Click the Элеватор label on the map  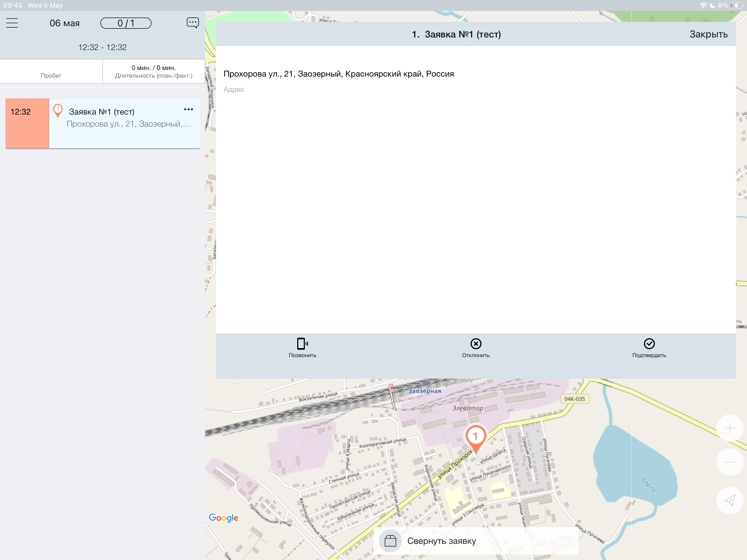click(x=468, y=408)
